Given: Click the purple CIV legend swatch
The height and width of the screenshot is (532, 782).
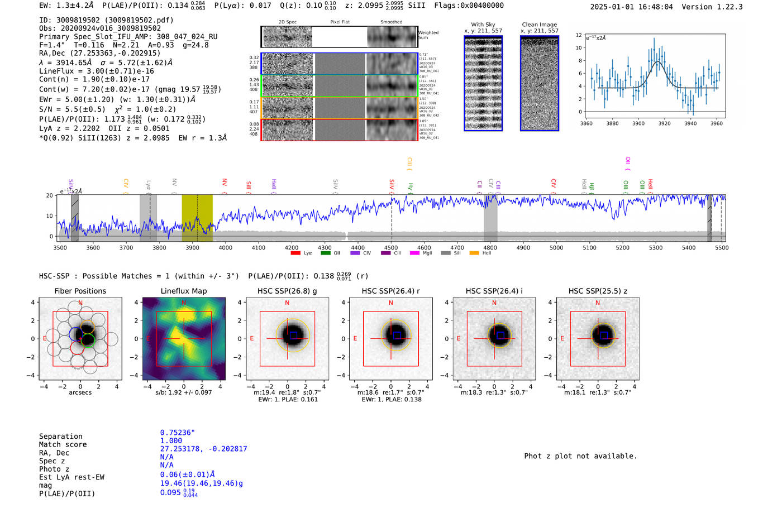Looking at the screenshot, I should coord(355,253).
